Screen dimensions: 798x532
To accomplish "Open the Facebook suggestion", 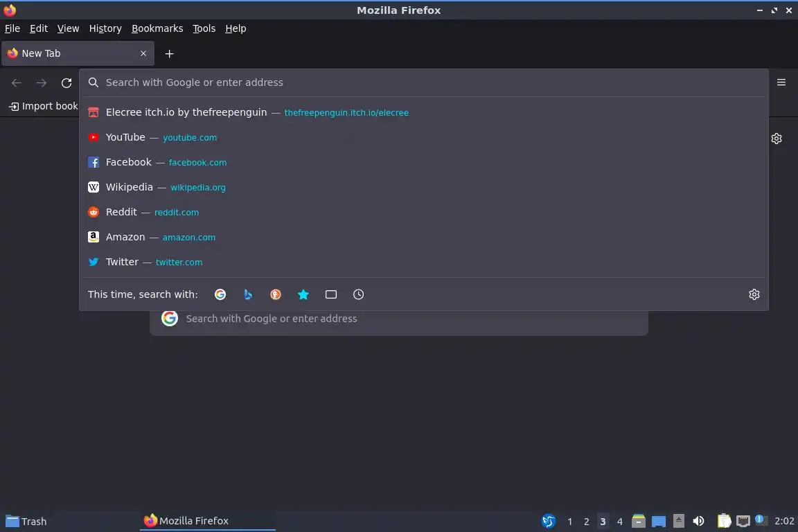I will 423,162.
